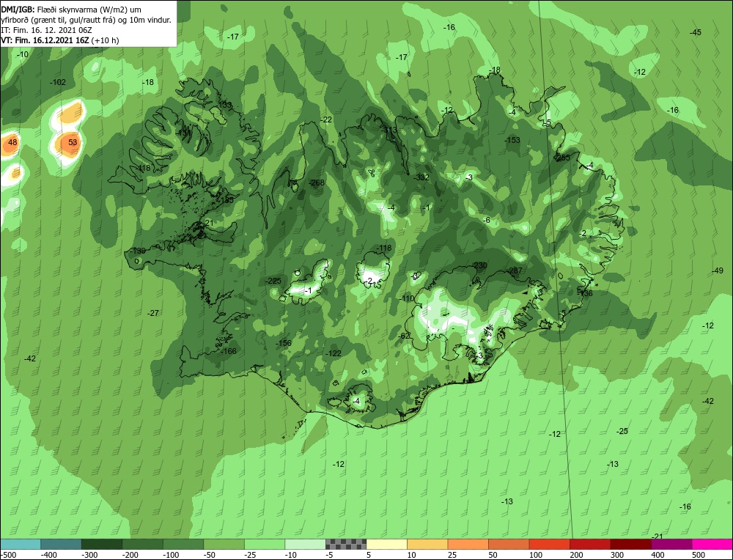The width and height of the screenshot is (733, 560).
Task: Click the "-166" flux value on the map
Action: click(228, 351)
